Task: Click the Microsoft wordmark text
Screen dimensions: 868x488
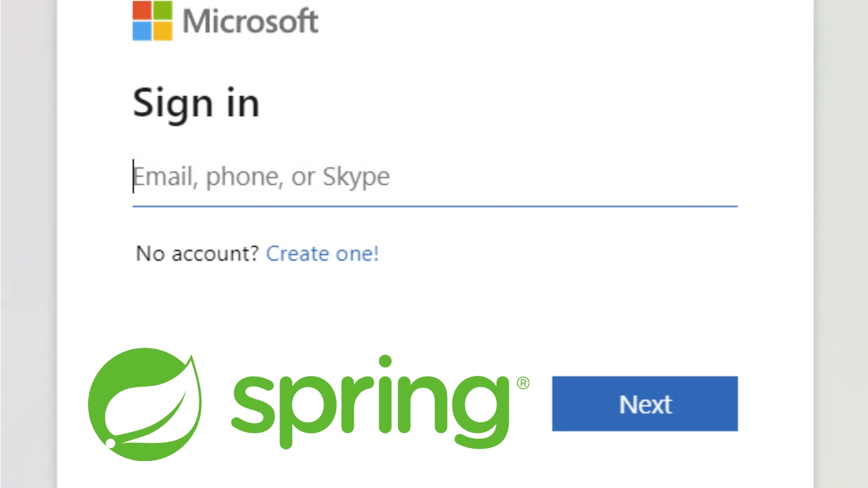Action: tap(251, 22)
